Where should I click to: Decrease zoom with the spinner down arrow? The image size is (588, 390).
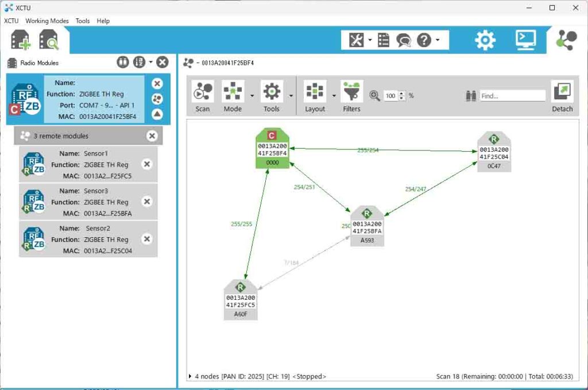[x=401, y=98]
